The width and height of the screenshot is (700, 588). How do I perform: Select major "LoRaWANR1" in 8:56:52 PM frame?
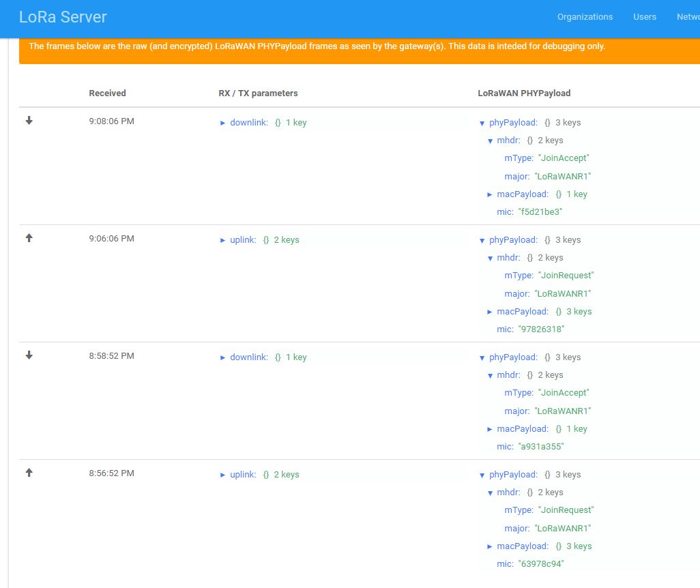point(562,529)
